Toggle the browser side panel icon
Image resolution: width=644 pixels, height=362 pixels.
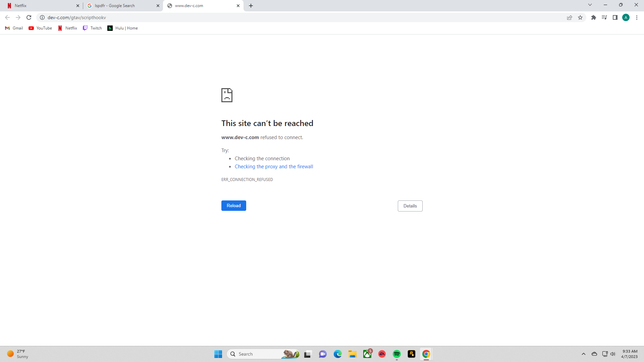tap(615, 17)
